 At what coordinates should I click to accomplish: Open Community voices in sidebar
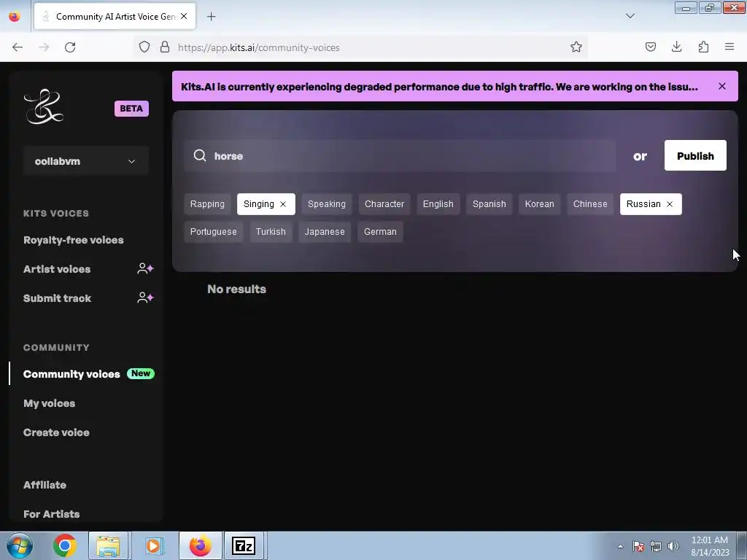click(x=71, y=374)
